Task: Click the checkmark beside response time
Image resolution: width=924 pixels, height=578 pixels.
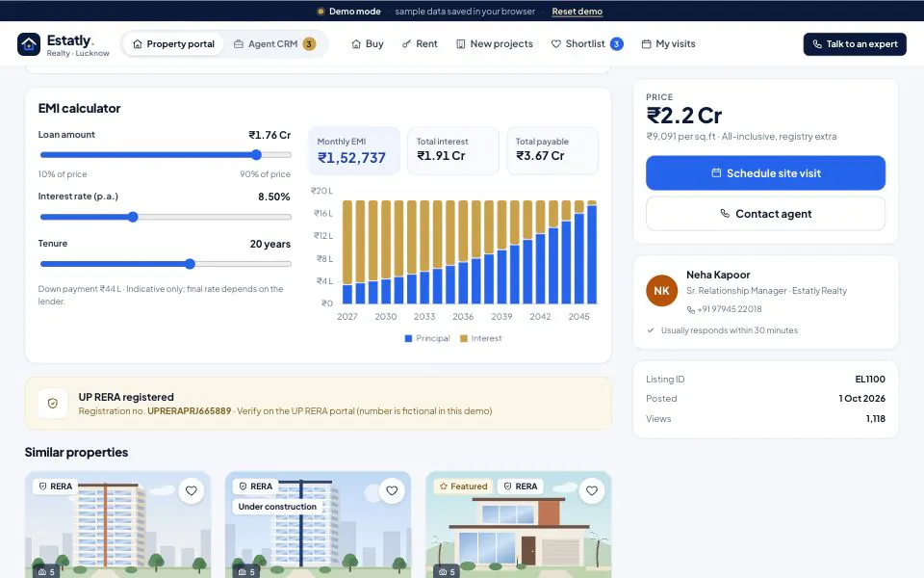Action: (651, 330)
